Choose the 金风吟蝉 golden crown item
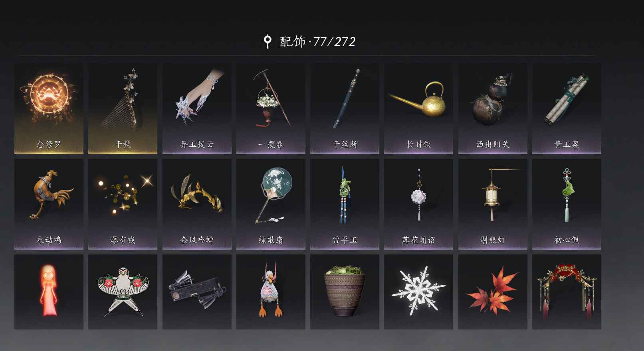Image resolution: width=644 pixels, height=351 pixels. [x=197, y=204]
